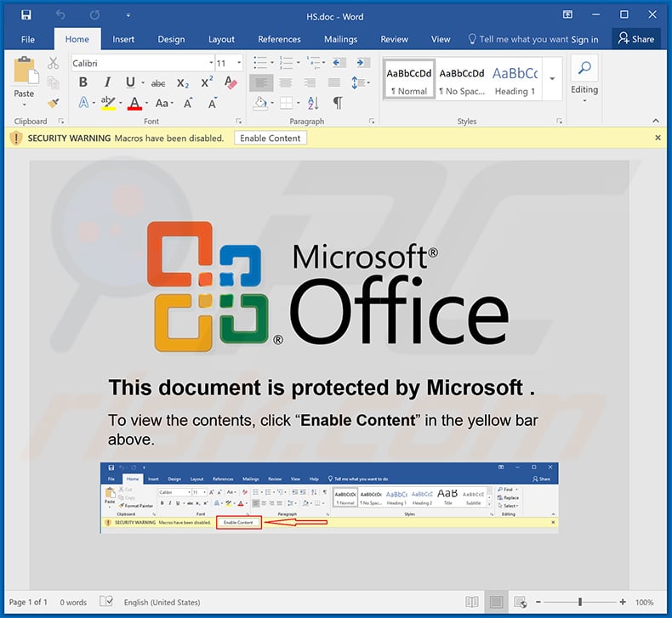This screenshot has height=618, width=672.
Task: Switch to the Design tab
Action: pyautogui.click(x=171, y=39)
